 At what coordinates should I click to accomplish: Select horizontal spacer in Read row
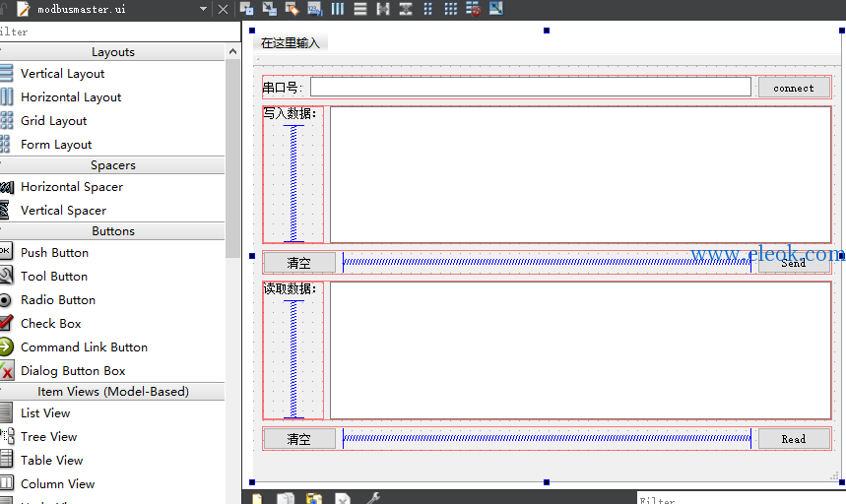point(547,438)
